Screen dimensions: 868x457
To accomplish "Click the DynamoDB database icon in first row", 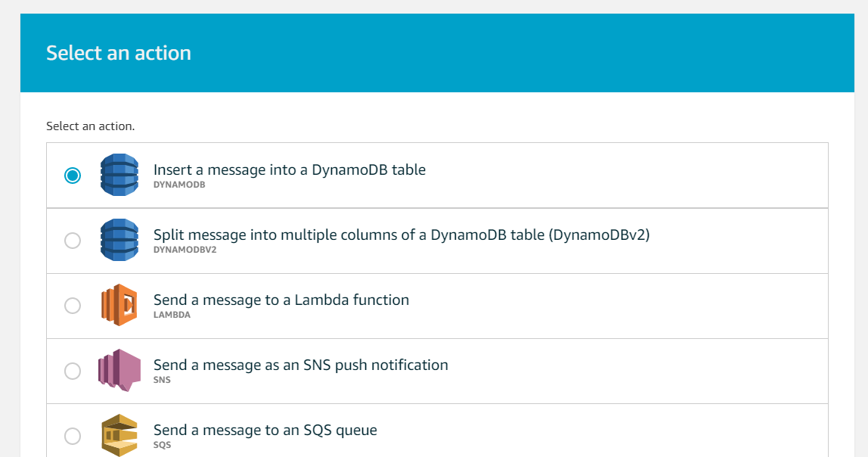I will 119,175.
